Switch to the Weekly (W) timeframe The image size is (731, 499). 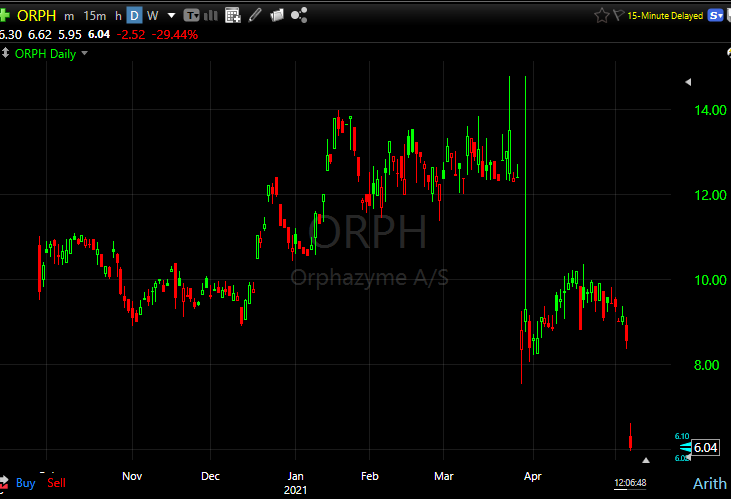152,16
